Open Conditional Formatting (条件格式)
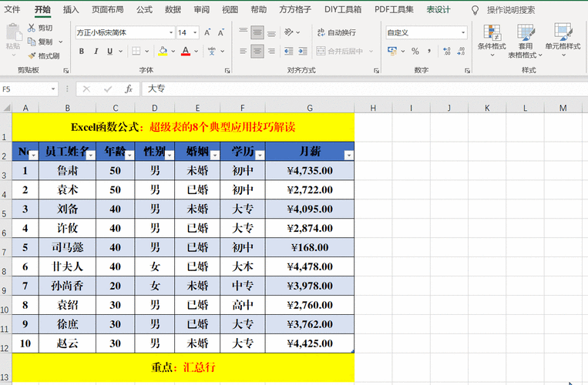This screenshot has width=588, height=385. click(492, 41)
